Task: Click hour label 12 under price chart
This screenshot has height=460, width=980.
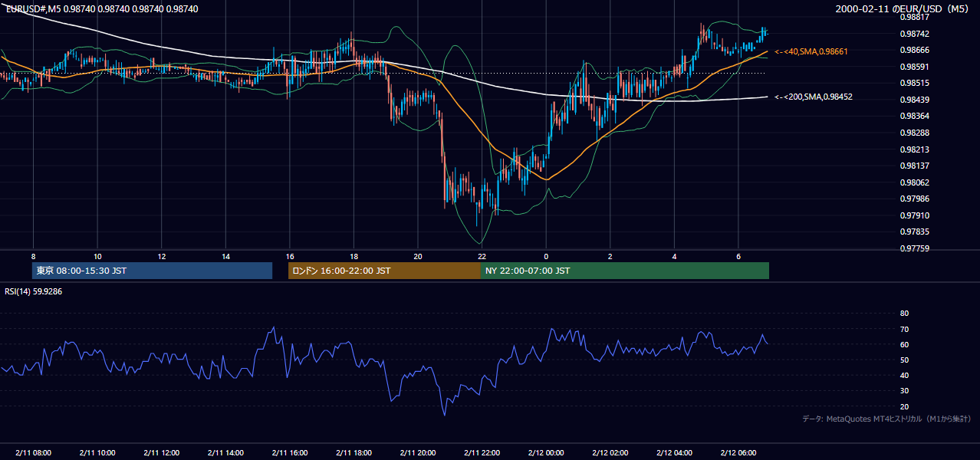Action: 162,256
